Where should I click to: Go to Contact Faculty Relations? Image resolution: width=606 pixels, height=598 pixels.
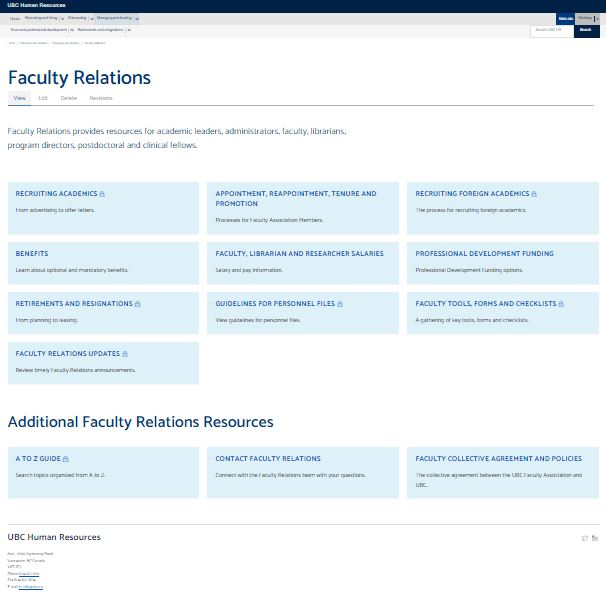click(x=268, y=459)
